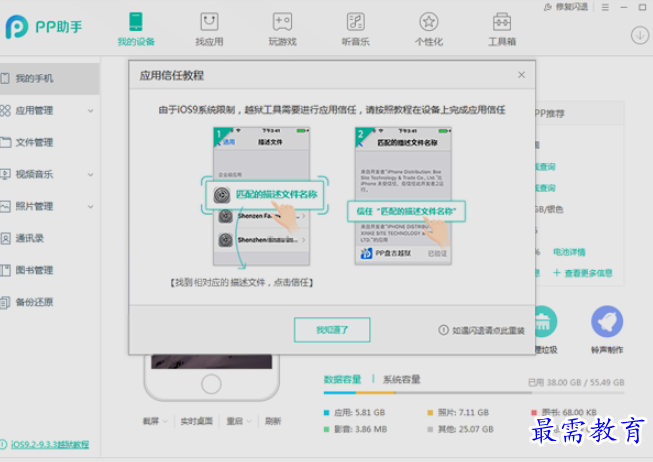Viewport: 653px width, 462px height.
Task: Open 个性化 star icon
Action: click(429, 22)
